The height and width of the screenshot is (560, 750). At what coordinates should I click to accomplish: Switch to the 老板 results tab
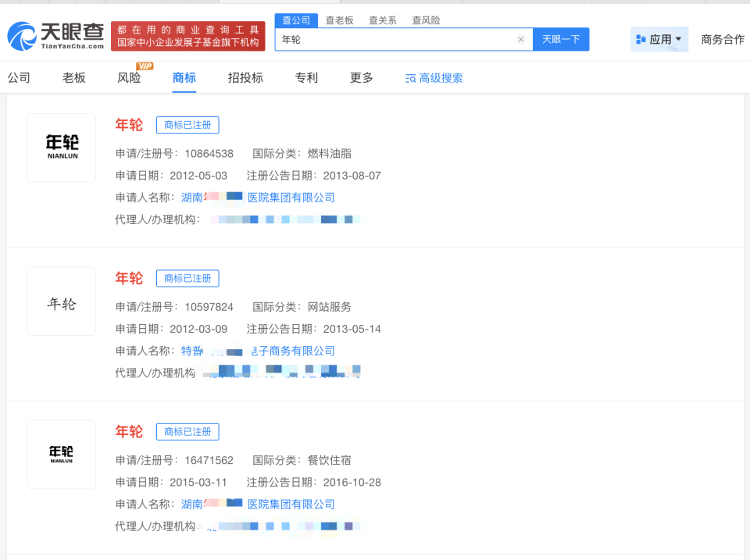point(73,77)
